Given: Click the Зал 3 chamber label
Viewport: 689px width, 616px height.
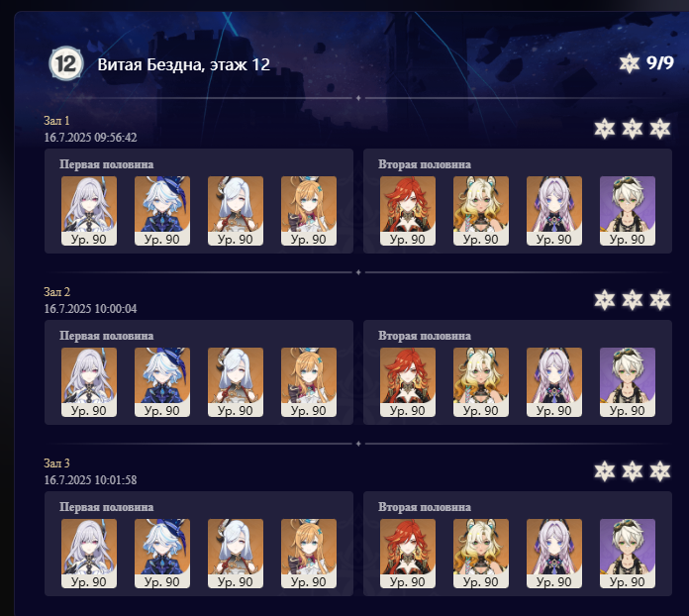Looking at the screenshot, I should pos(56,462).
